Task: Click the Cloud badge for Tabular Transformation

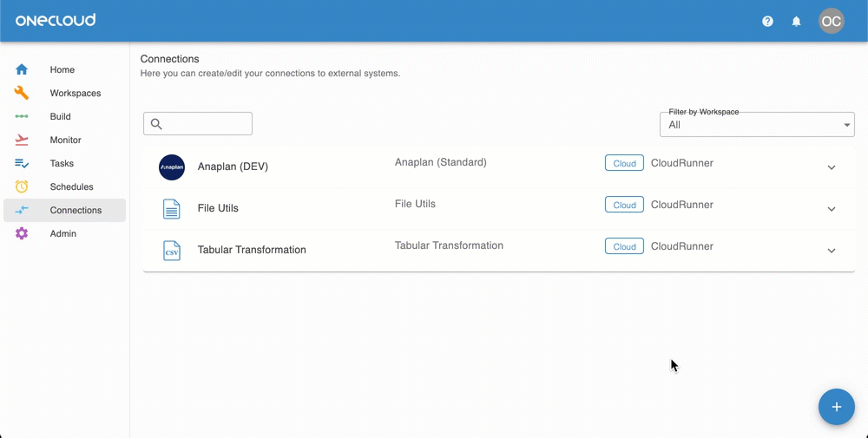Action: (x=624, y=246)
